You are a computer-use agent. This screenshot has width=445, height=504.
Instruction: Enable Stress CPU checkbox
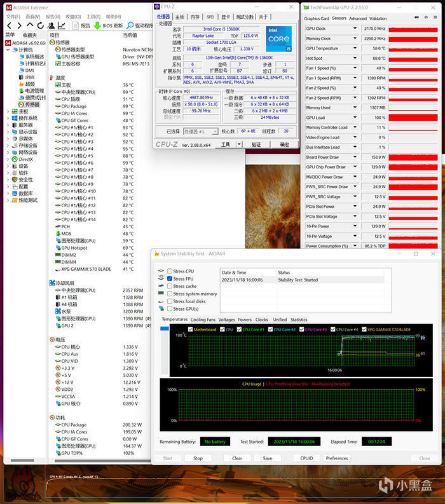point(170,271)
